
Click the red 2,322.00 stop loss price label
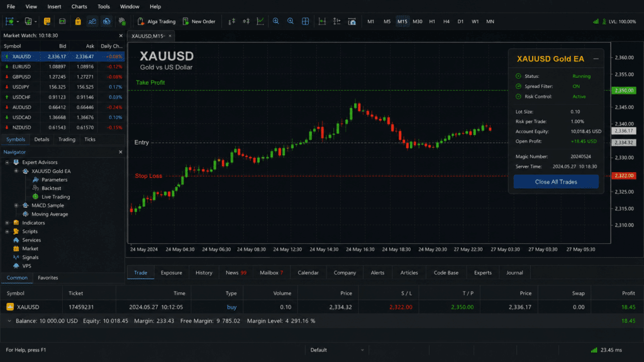tap(623, 176)
